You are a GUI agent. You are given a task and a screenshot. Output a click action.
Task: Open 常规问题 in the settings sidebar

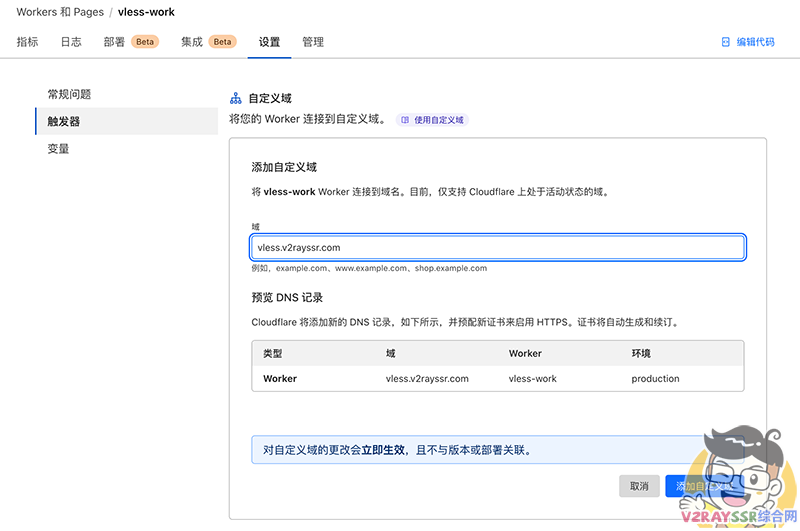[69, 94]
